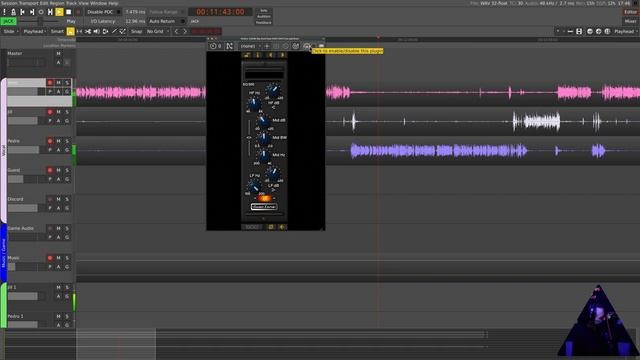Click the play range icon
This screenshot has height=360, width=640.
50,12
